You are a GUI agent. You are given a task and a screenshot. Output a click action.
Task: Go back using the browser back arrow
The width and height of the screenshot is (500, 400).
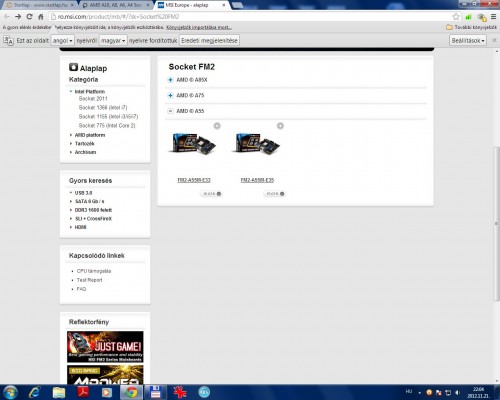(7, 17)
